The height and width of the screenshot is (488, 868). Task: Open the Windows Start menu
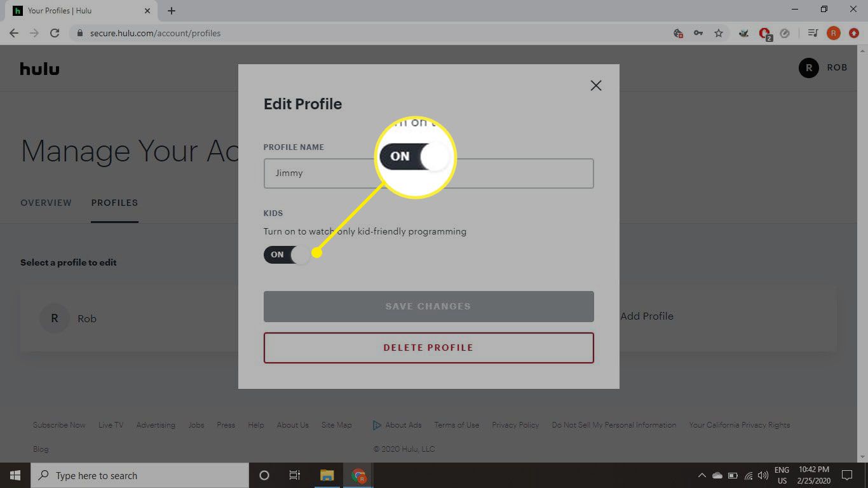coord(15,475)
